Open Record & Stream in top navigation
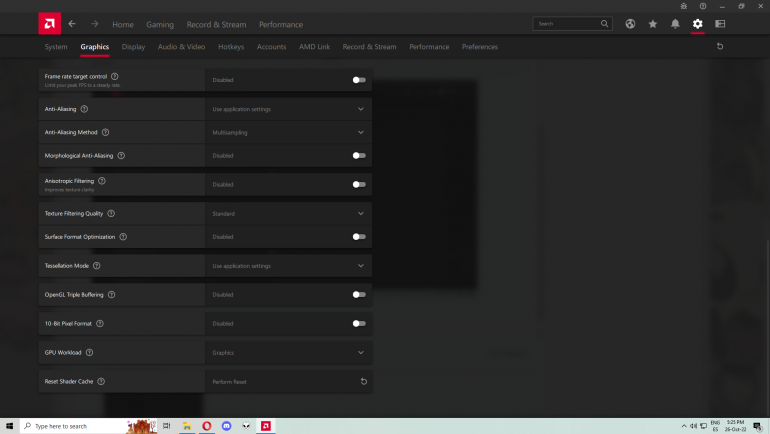The image size is (770, 434). [x=217, y=24]
